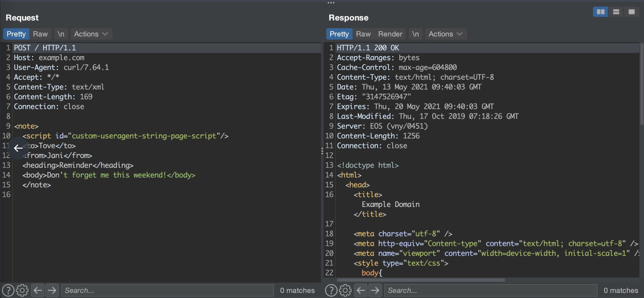The image size is (644, 298).
Task: Open Request search settings gear
Action: [22, 290]
